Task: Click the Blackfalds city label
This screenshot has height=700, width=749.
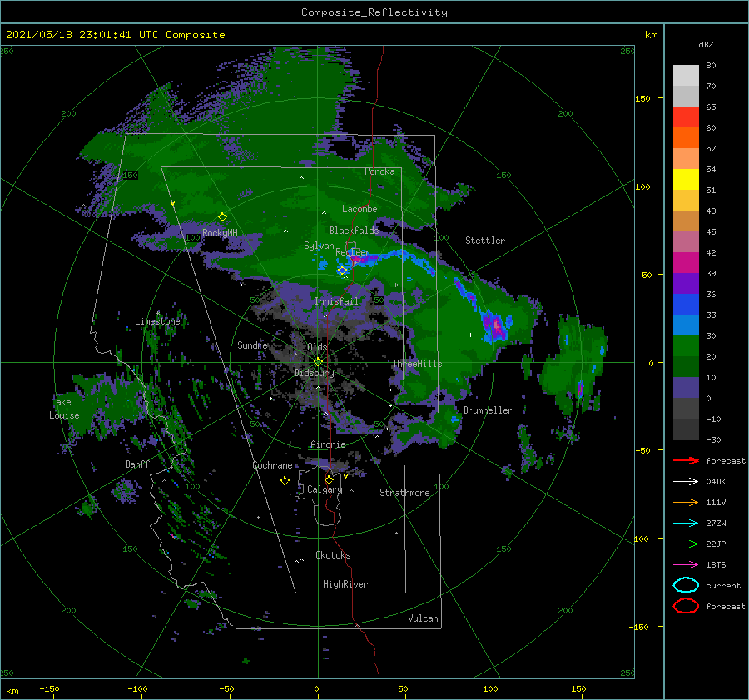Action: [354, 231]
